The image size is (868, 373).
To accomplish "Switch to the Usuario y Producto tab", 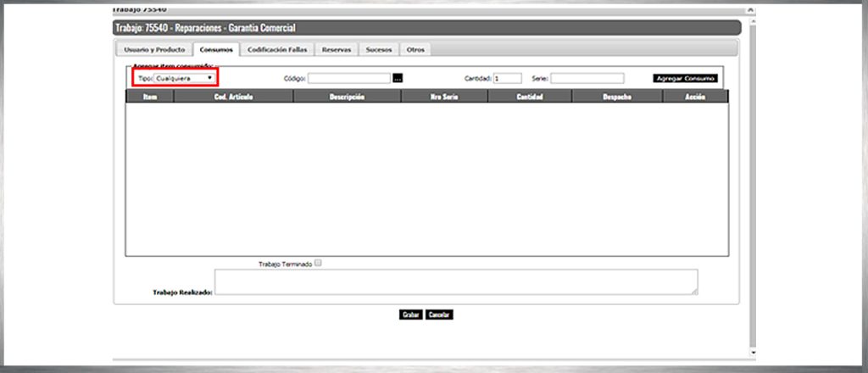I will coord(153,50).
